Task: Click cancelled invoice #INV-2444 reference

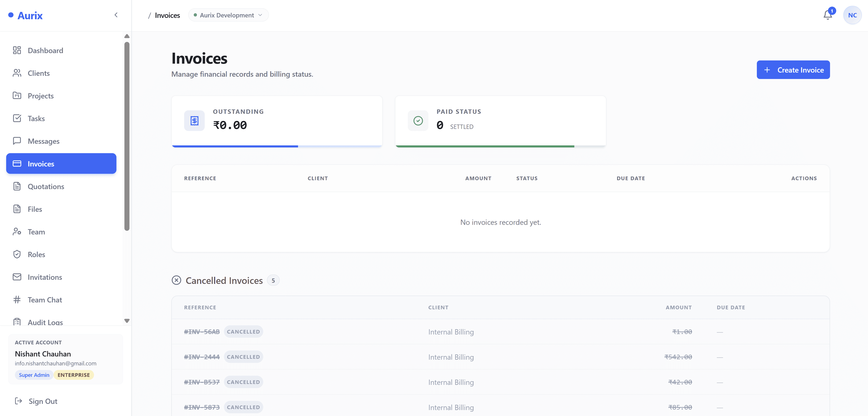Action: (202, 357)
